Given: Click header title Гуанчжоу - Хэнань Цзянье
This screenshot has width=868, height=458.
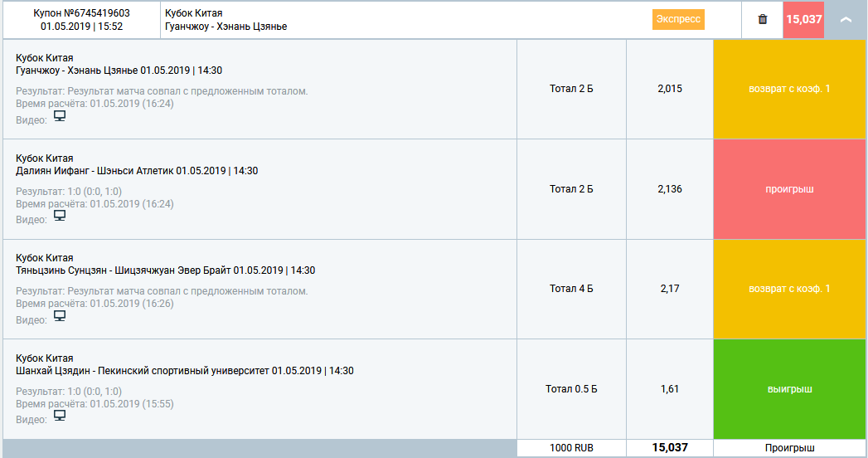Looking at the screenshot, I should click(225, 27).
